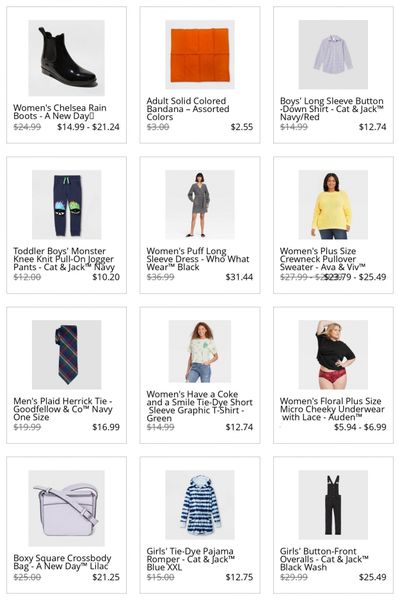Open the Women's Floral Micro Cheeky Underwear link

tap(332, 409)
